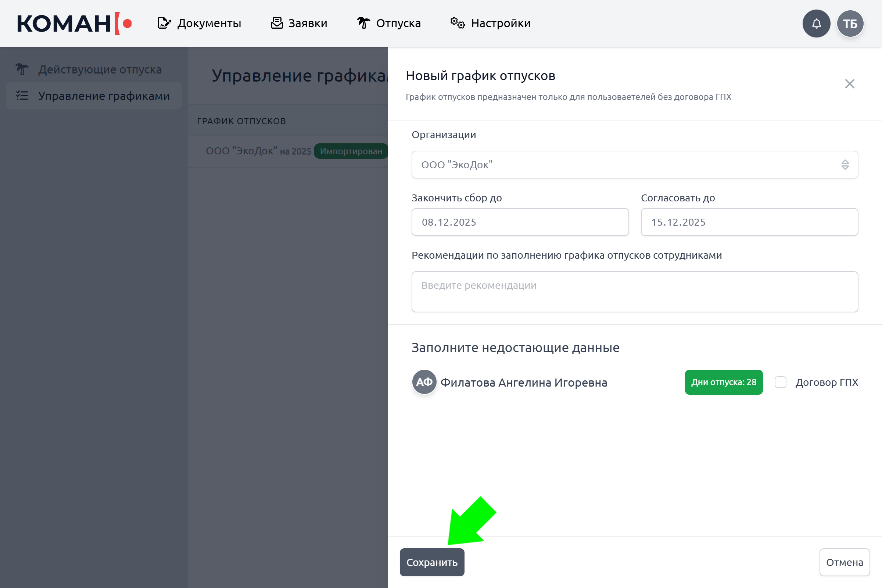The image size is (882, 588).
Task: Click the Отмена button
Action: pos(845,562)
